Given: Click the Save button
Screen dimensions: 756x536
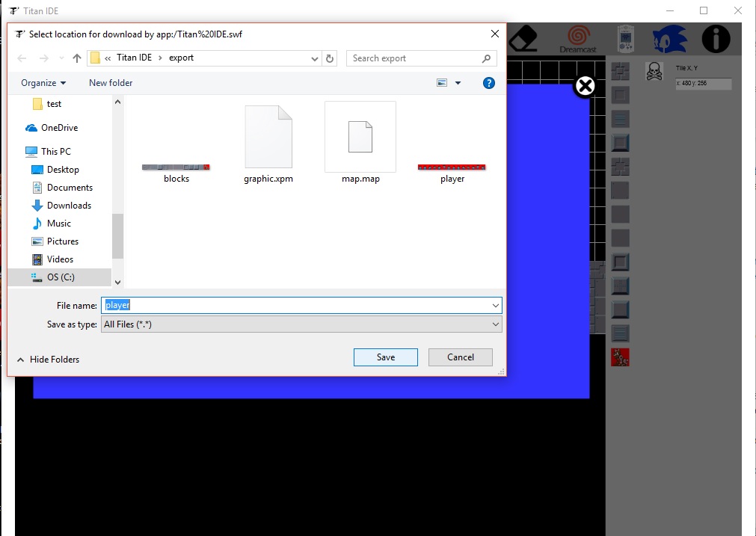Looking at the screenshot, I should click(x=385, y=357).
